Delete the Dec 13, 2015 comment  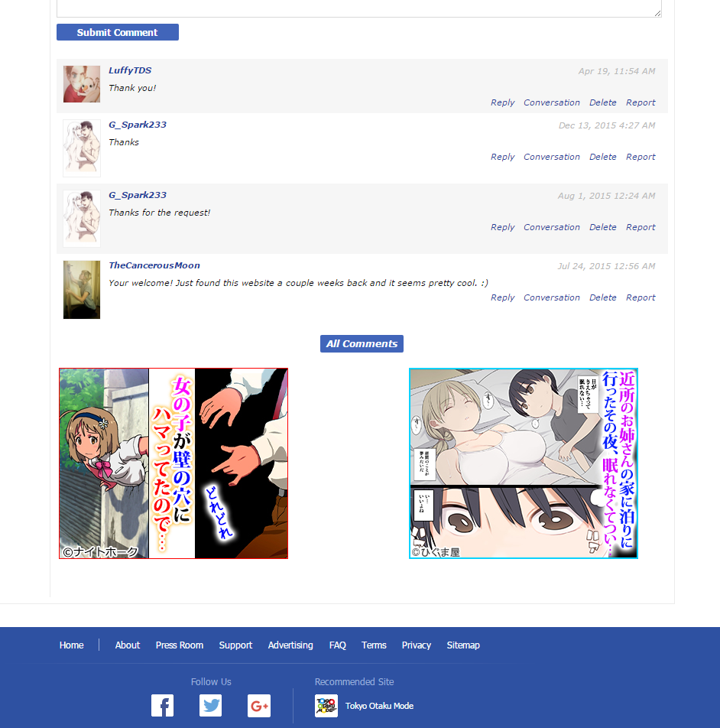pos(602,157)
